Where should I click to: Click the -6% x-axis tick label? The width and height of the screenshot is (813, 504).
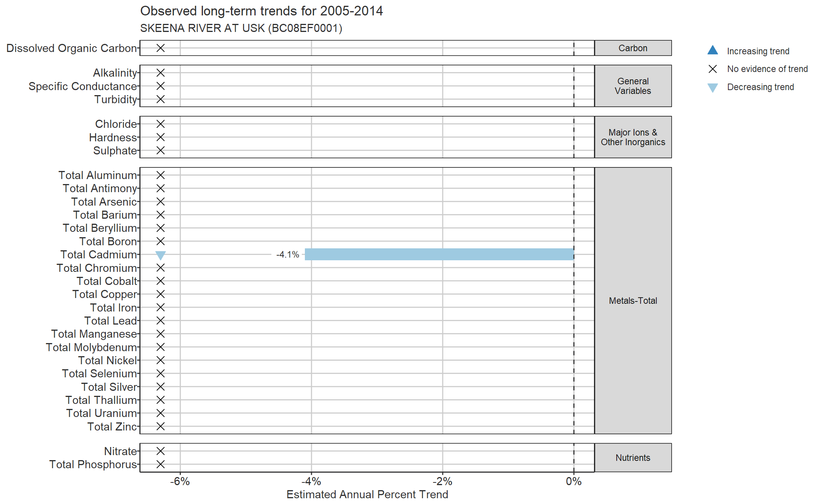click(x=180, y=481)
